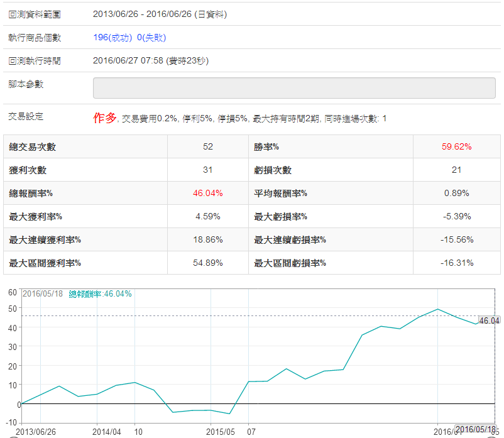The image size is (504, 438).
Task: Click the 2014/04 x-axis label
Action: (106, 432)
